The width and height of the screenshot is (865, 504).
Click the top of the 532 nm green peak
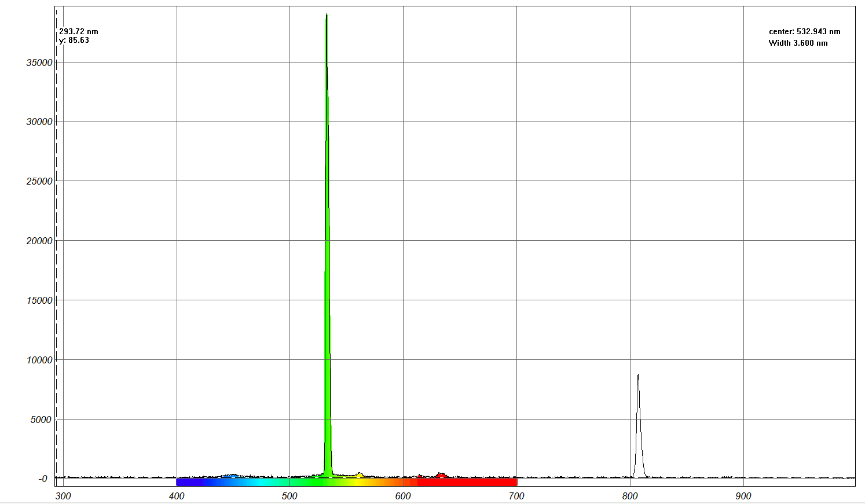click(327, 15)
